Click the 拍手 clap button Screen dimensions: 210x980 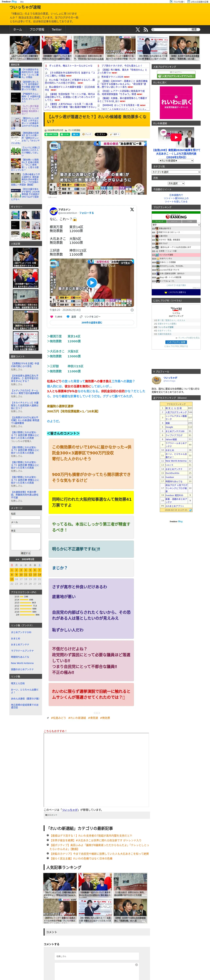pos(115,134)
